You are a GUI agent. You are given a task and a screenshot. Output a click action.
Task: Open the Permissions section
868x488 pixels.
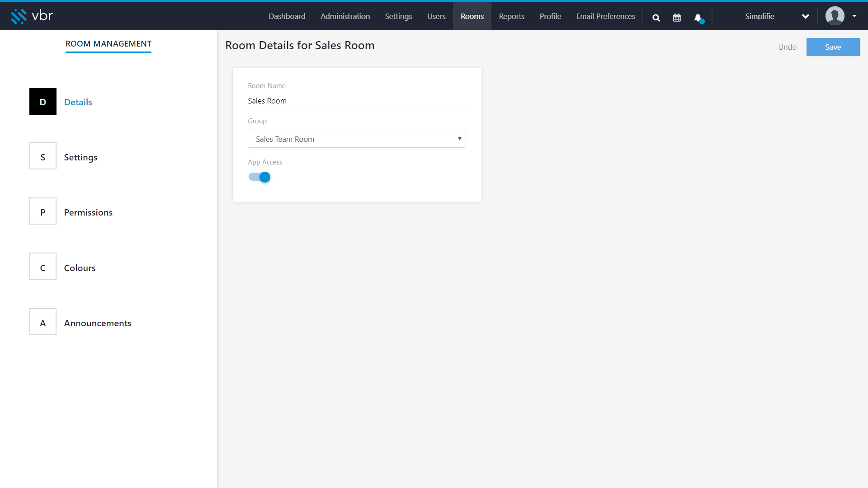click(x=88, y=212)
